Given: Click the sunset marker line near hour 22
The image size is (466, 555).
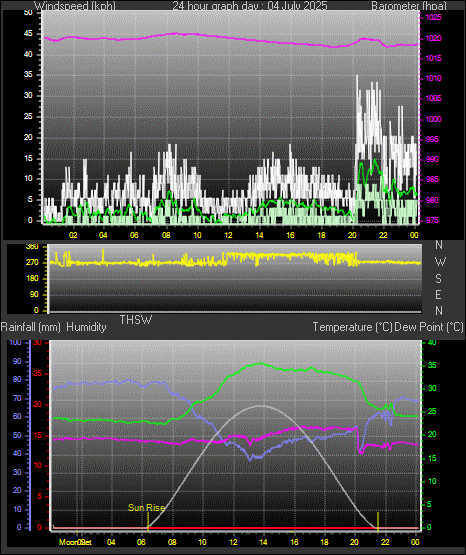Looking at the screenshot, I should pos(378,521).
